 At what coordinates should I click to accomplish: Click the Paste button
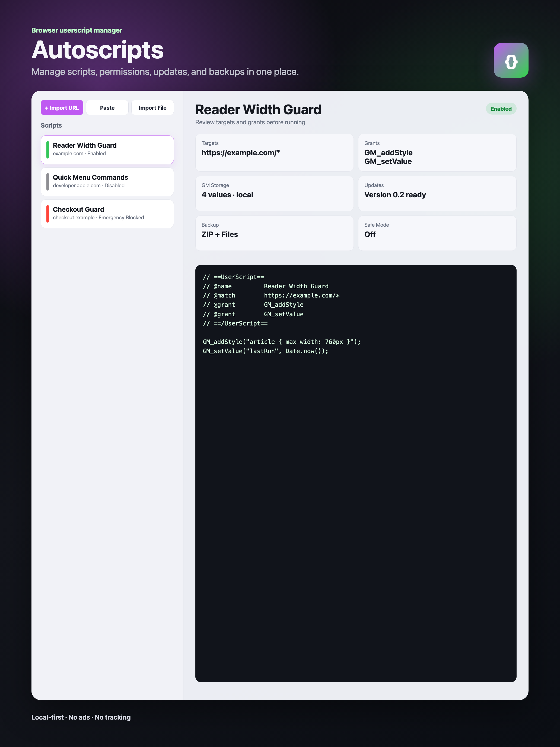(x=107, y=107)
